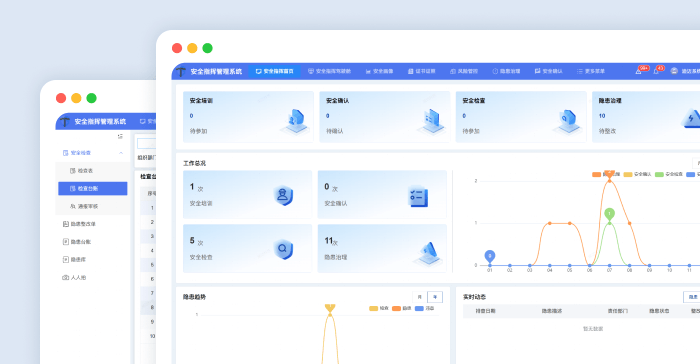The width and height of the screenshot is (700, 364).
Task: Click the 隐患整改单 icon in the back sidebar
Action: pyautogui.click(x=66, y=224)
